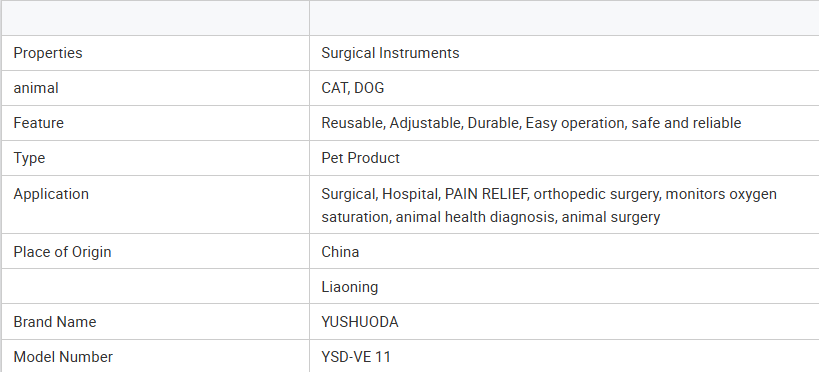Image resolution: width=819 pixels, height=372 pixels.
Task: Select the YSD-VE 11 model value
Action: tap(356, 357)
